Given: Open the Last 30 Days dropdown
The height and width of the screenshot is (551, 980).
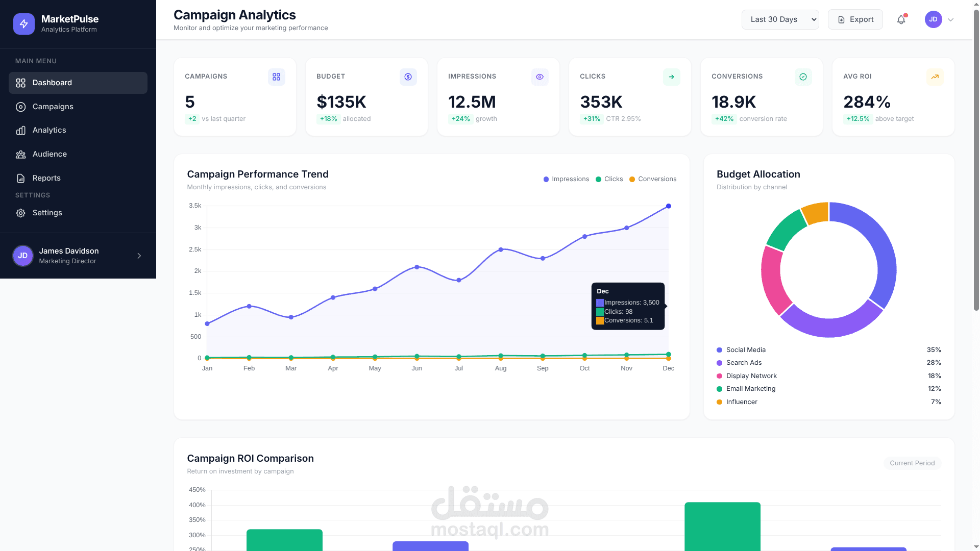Looking at the screenshot, I should (x=780, y=19).
